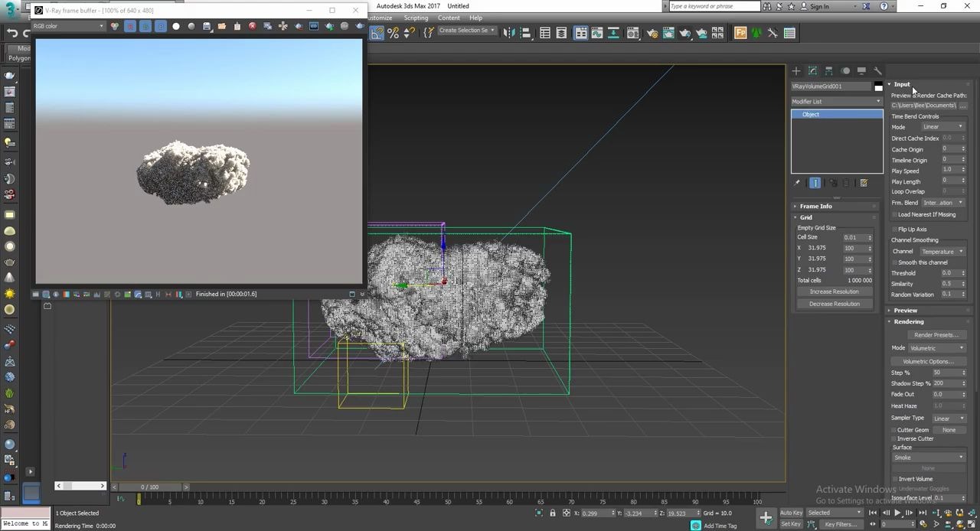The width and height of the screenshot is (980, 531).
Task: Click the Undo arrow in main toolbar
Action: click(12, 33)
